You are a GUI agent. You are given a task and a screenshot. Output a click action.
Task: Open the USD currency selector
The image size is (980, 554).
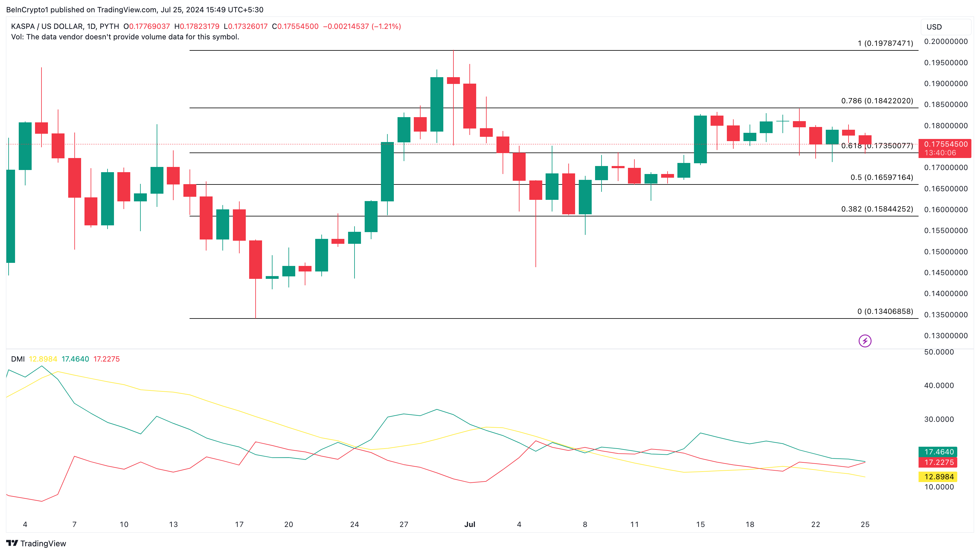[x=945, y=27]
